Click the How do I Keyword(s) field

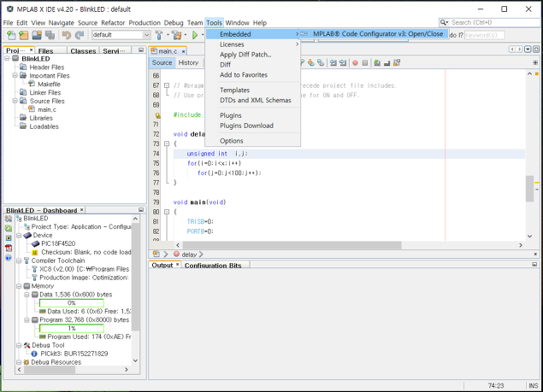(x=484, y=35)
